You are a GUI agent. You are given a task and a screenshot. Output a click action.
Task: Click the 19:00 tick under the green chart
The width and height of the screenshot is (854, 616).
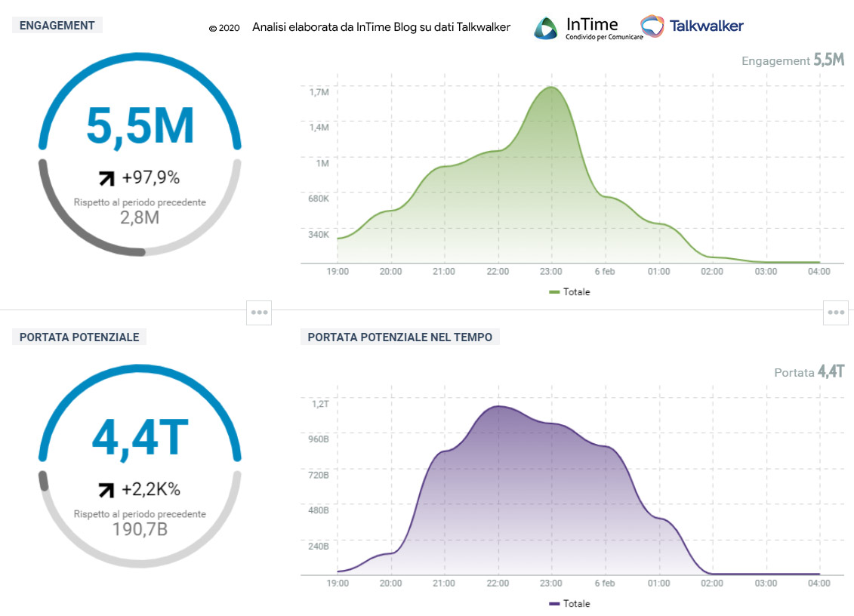[338, 271]
